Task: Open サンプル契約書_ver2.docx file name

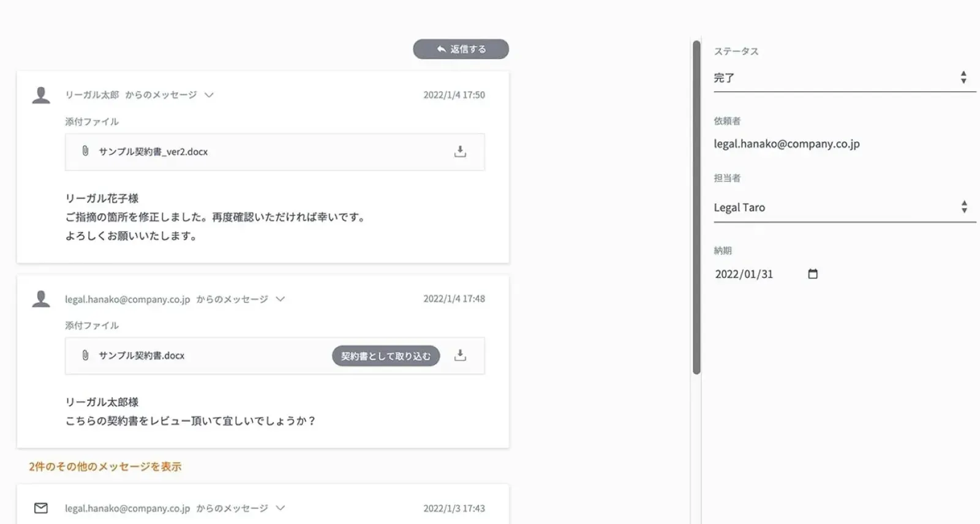Action: [x=153, y=152]
